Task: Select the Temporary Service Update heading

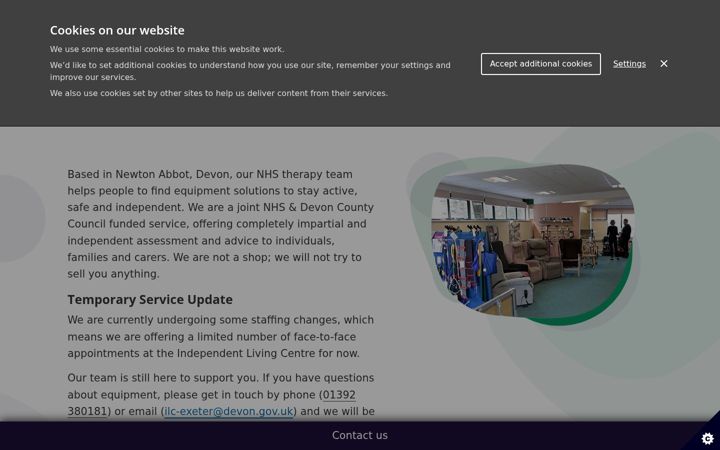Action: click(x=150, y=300)
